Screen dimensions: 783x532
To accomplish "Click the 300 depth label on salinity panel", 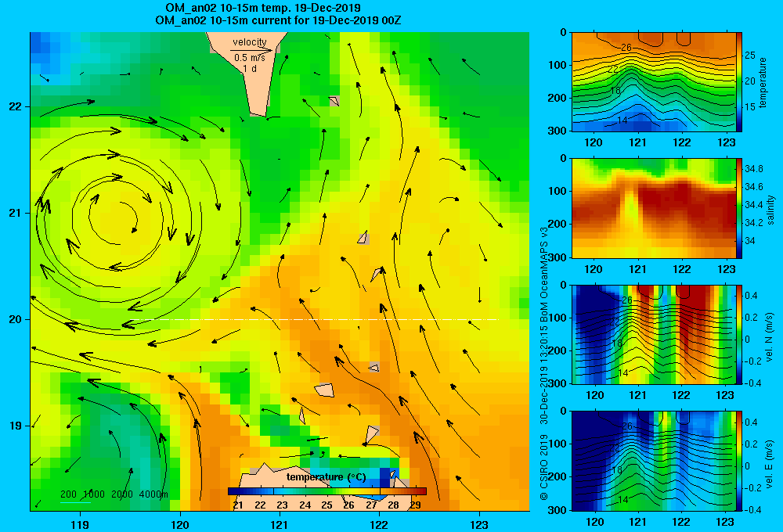I will 559,257.
